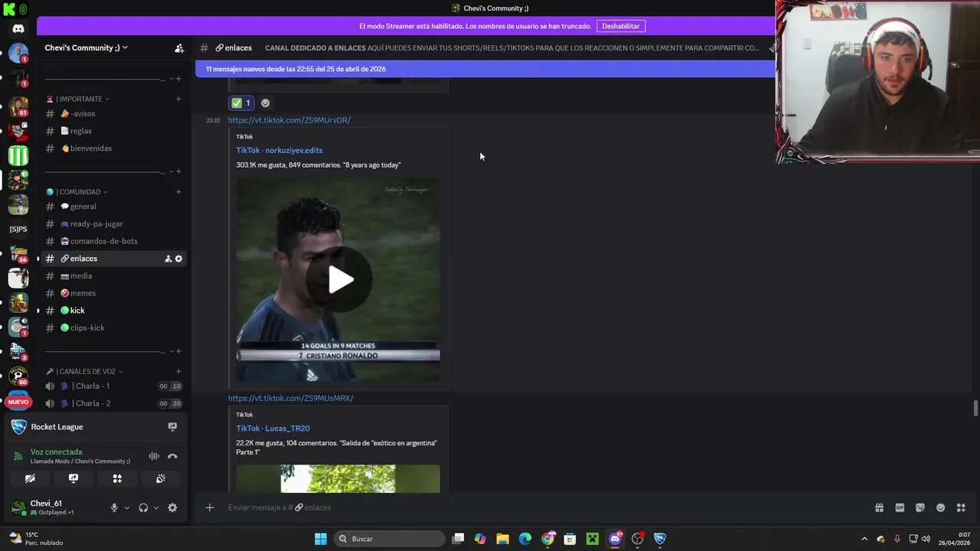Open link vt.tiktok.com/ZS9MUsMRX/
The image size is (980, 551).
point(290,398)
